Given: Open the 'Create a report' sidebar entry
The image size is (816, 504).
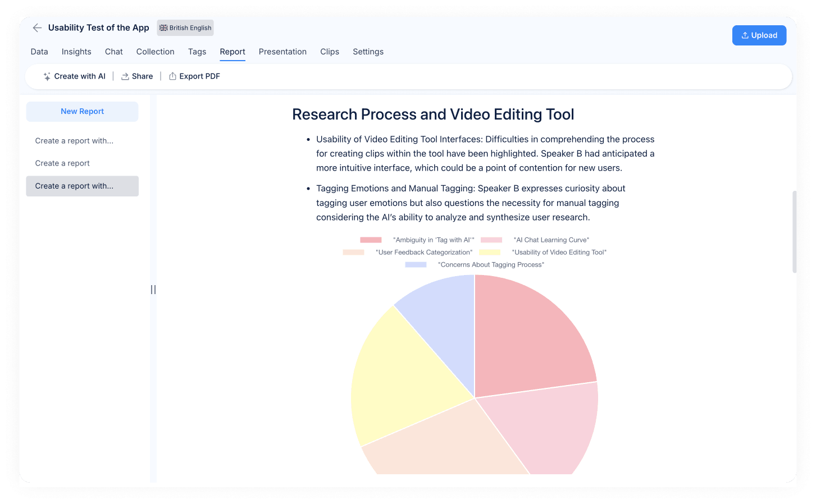Looking at the screenshot, I should [62, 163].
